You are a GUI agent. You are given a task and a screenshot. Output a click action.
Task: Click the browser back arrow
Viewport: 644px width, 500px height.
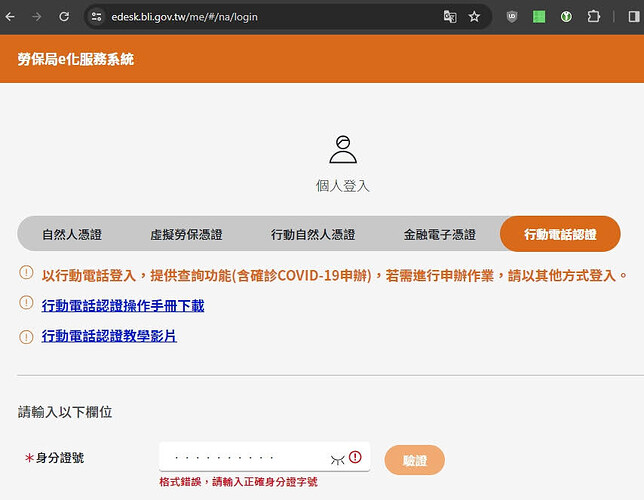pyautogui.click(x=11, y=17)
